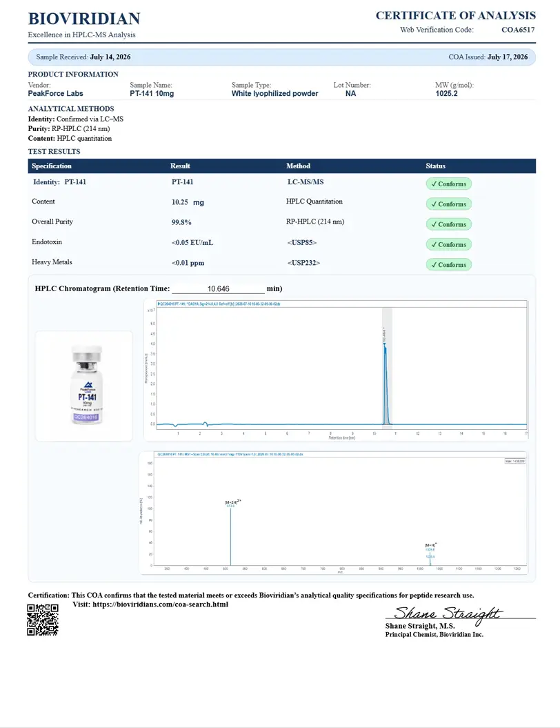Click the content result 10.25 mg
This screenshot has width=560, height=728.
click(188, 202)
